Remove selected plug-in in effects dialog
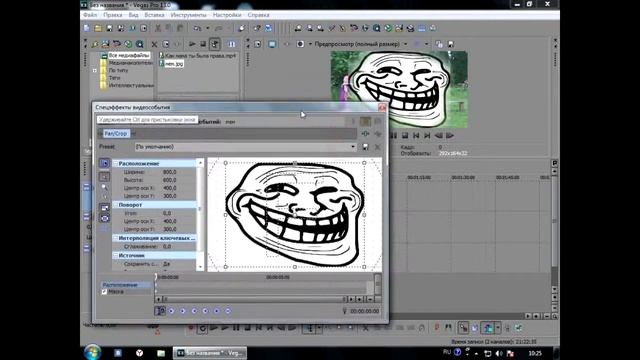Viewport: 640px width, 360px height. [378, 133]
